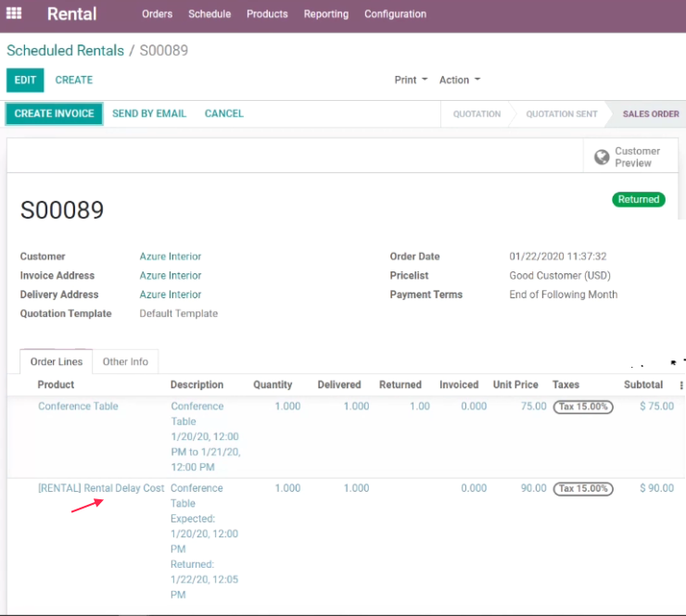Select the SALES ORDER status stage
Screen dimensions: 686x616
coord(651,114)
